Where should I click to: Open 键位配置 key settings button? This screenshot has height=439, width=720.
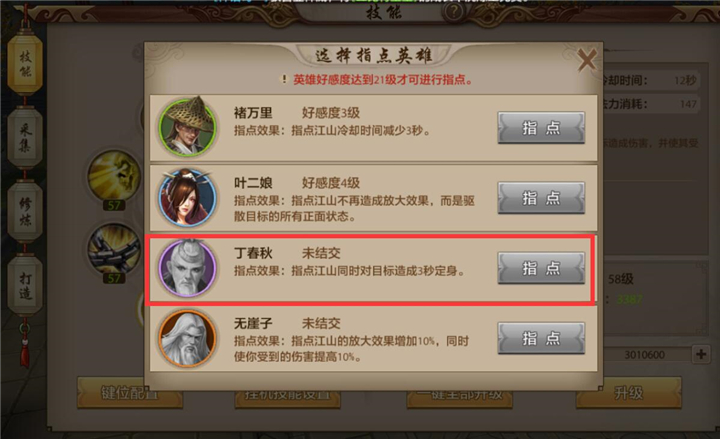(x=130, y=394)
